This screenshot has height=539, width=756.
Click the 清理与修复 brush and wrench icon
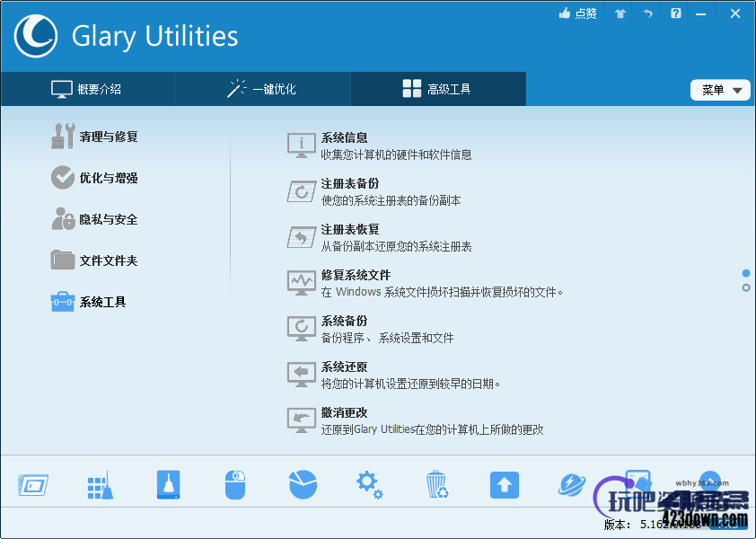click(63, 136)
